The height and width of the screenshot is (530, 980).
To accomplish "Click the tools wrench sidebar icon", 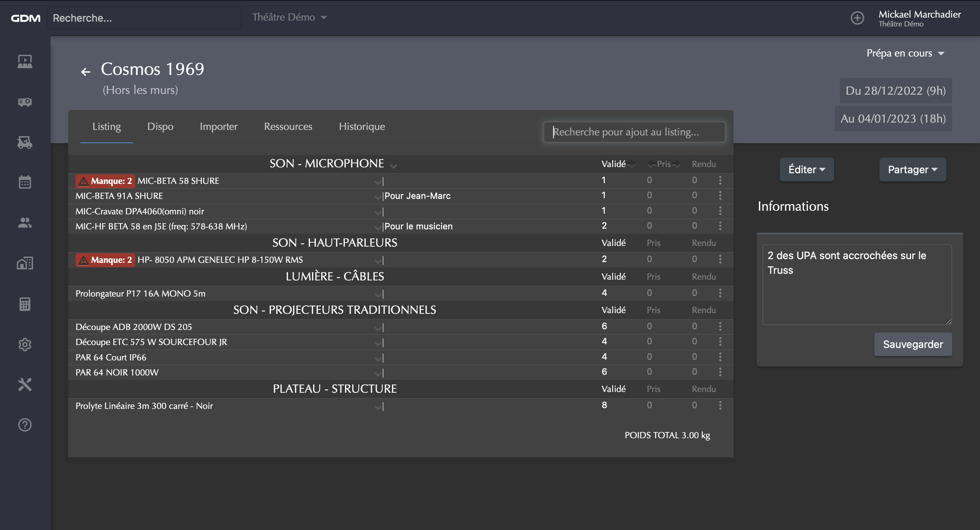I will [25, 385].
